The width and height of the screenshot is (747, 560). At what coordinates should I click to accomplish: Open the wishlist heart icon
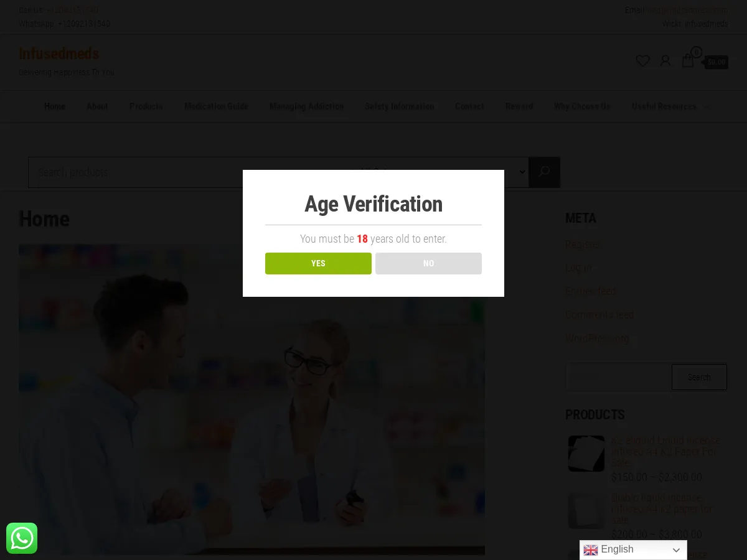point(642,61)
